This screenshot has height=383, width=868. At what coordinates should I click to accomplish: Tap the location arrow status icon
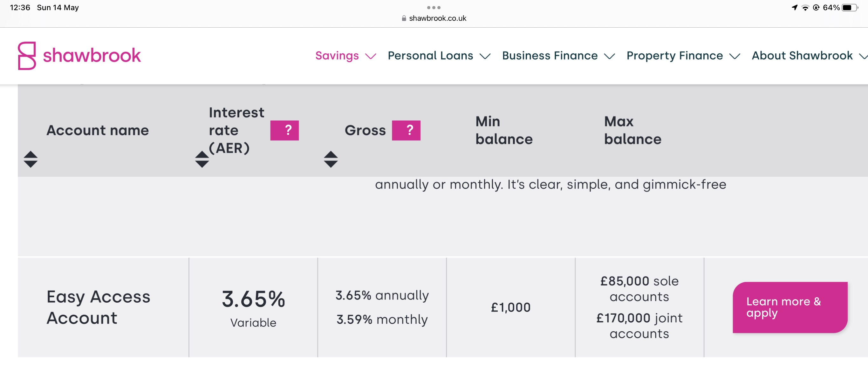click(795, 7)
